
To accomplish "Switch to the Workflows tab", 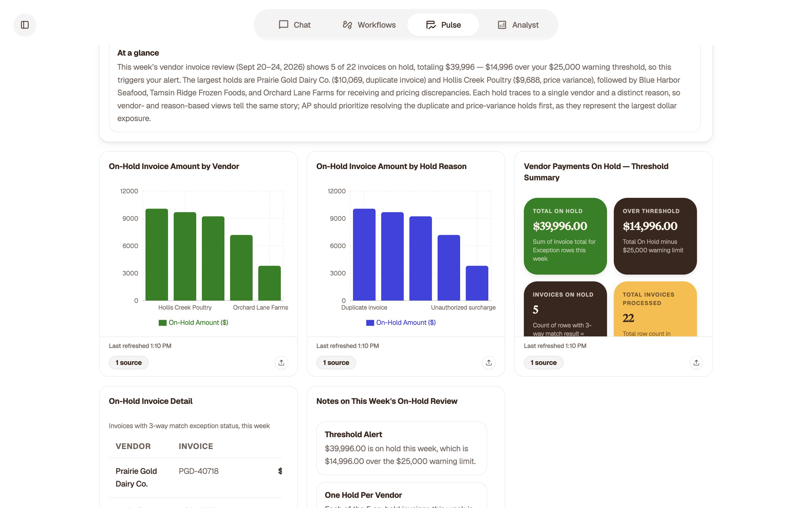I will point(369,25).
